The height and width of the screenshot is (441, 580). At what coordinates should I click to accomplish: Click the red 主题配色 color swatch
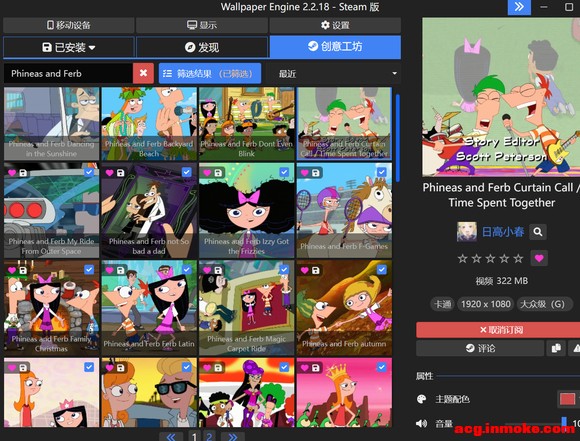click(567, 399)
